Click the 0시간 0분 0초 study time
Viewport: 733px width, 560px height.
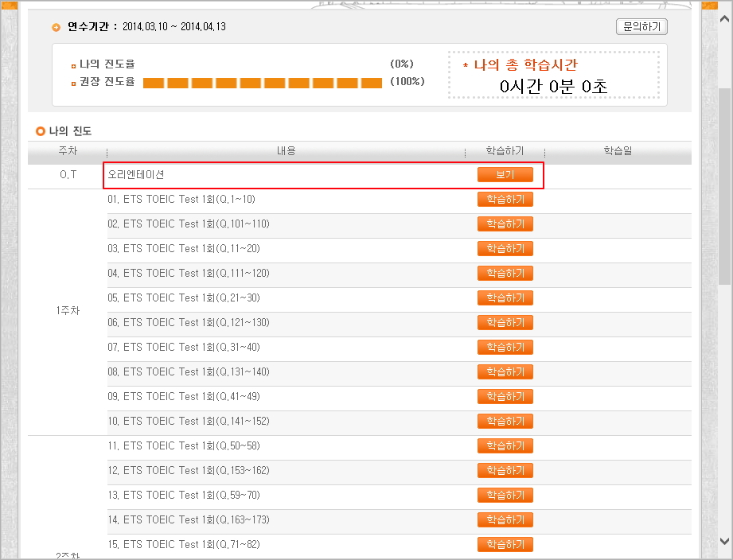[x=553, y=87]
